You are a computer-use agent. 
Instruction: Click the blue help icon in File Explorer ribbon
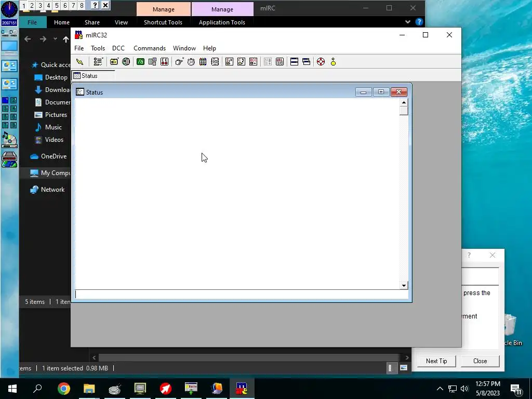click(x=419, y=22)
